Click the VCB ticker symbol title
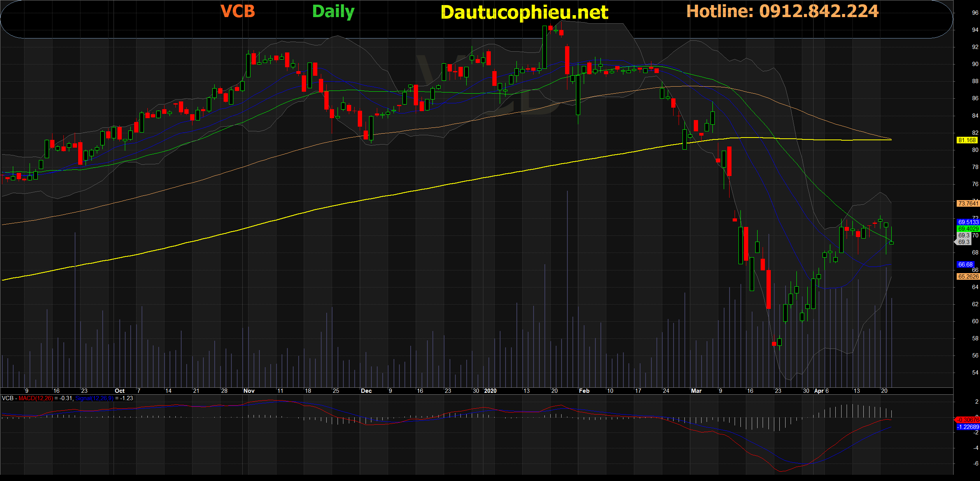This screenshot has height=481, width=980. point(238,11)
